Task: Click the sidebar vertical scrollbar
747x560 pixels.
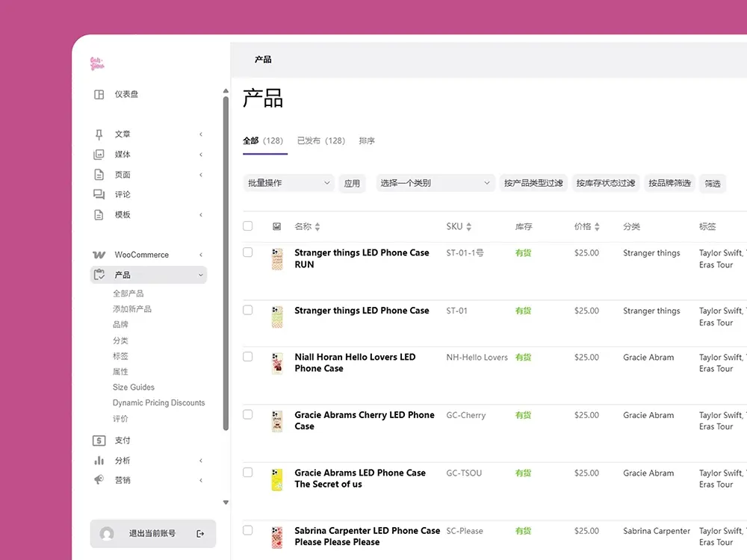Action: pyautogui.click(x=226, y=261)
